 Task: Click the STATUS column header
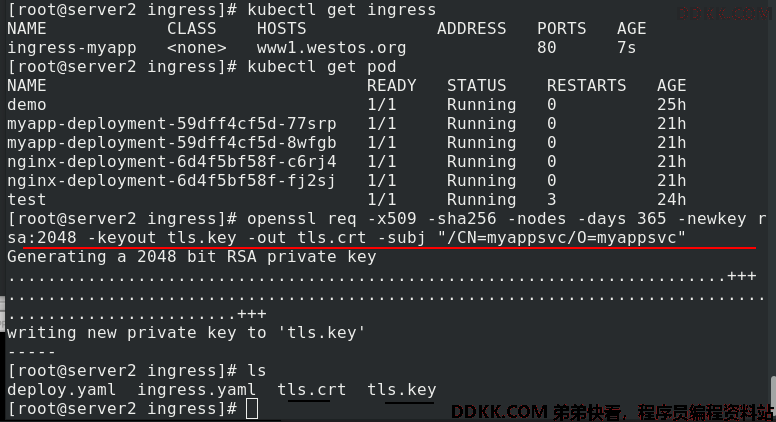click(x=477, y=86)
